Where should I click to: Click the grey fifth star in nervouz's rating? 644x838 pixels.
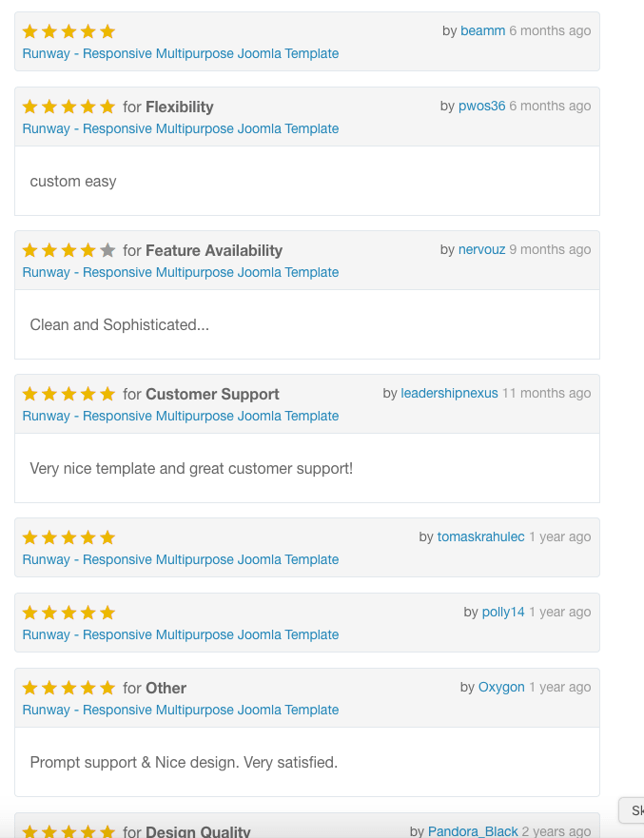(x=107, y=249)
